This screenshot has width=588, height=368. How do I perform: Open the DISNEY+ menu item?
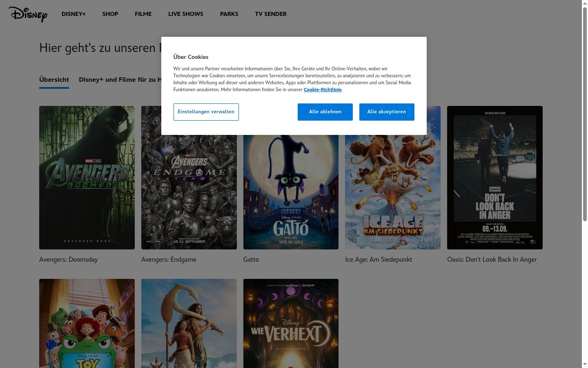73,14
